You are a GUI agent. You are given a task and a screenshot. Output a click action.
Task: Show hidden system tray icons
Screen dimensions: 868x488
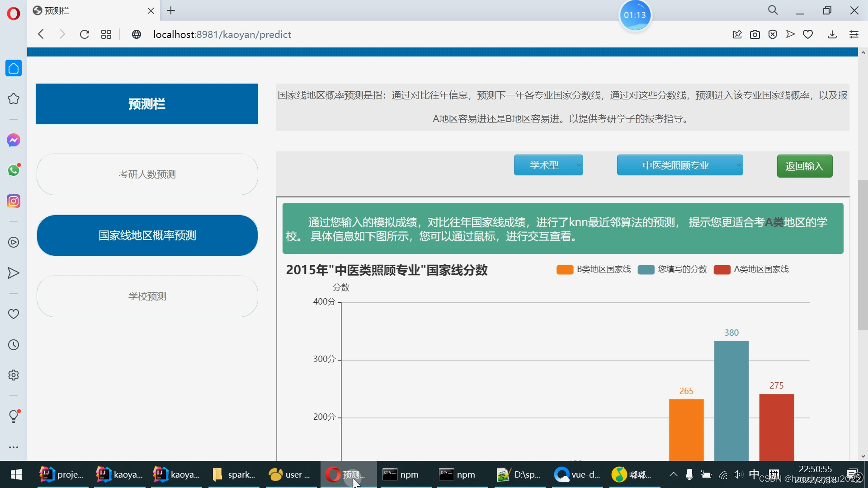click(x=673, y=474)
